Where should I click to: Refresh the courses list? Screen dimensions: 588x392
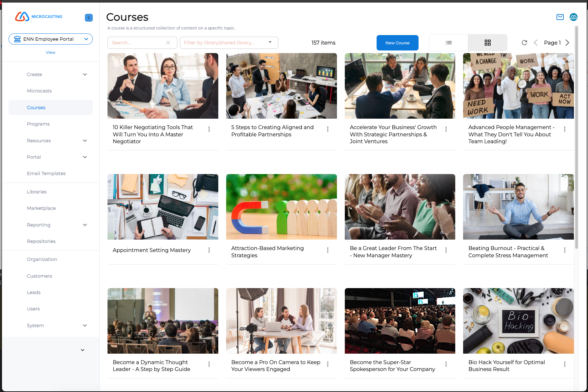click(x=524, y=43)
